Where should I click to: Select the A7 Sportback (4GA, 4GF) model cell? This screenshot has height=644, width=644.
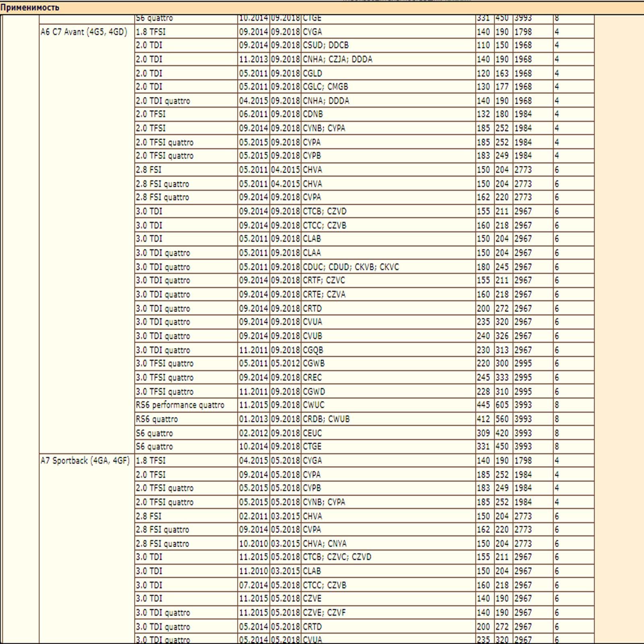pos(85,460)
